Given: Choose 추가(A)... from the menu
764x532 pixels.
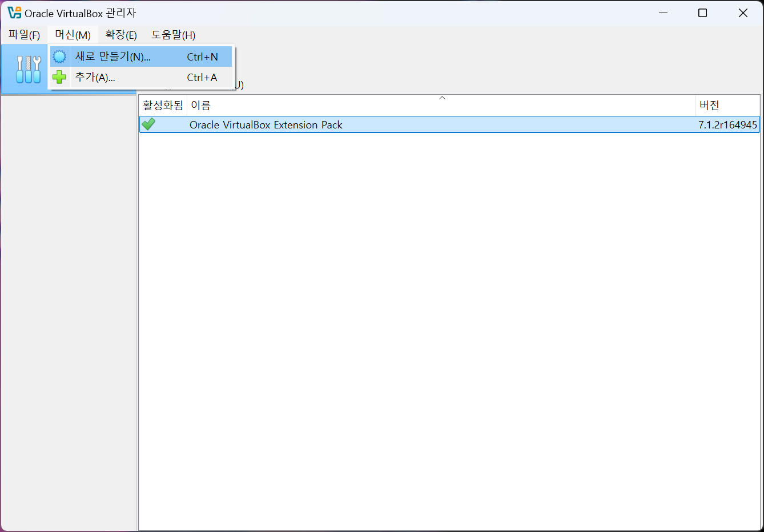Looking at the screenshot, I should (x=141, y=77).
